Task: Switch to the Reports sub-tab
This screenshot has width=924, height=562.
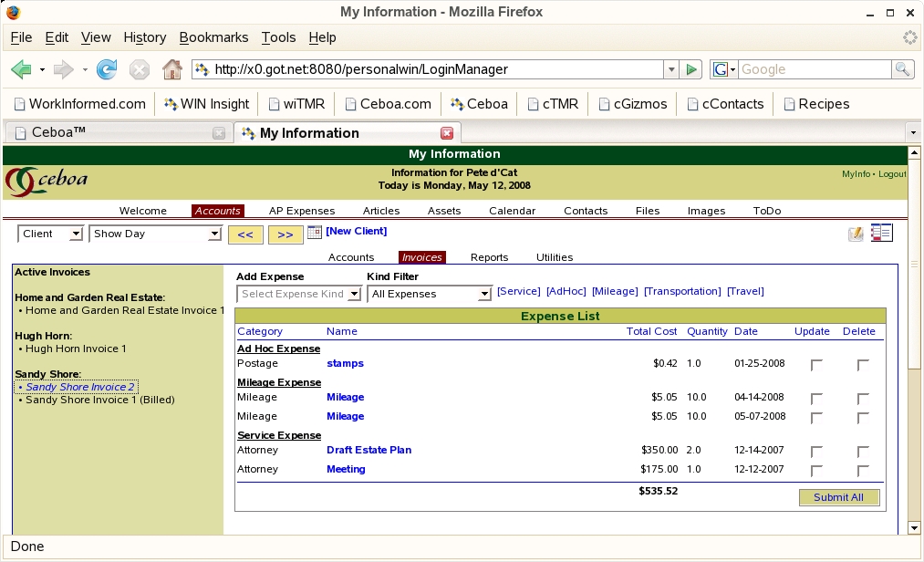Action: point(489,257)
